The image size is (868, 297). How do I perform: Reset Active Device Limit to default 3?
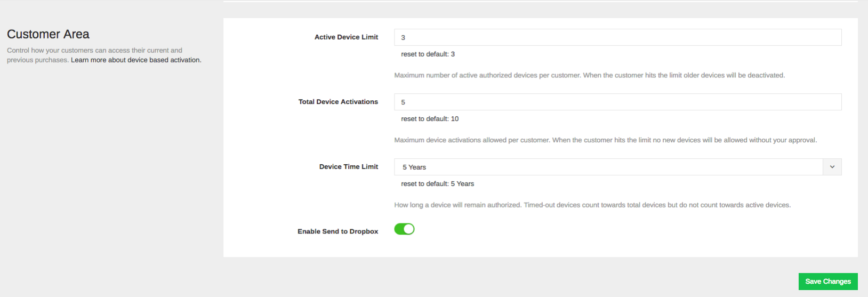(428, 54)
